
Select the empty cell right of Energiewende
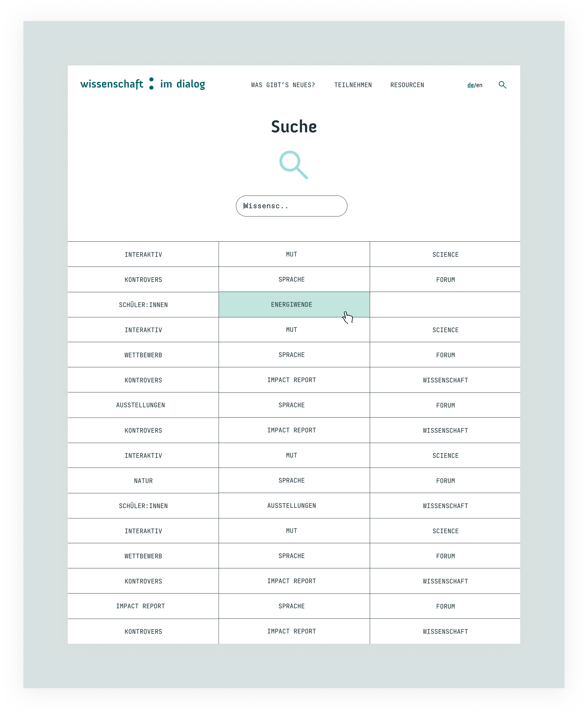445,305
